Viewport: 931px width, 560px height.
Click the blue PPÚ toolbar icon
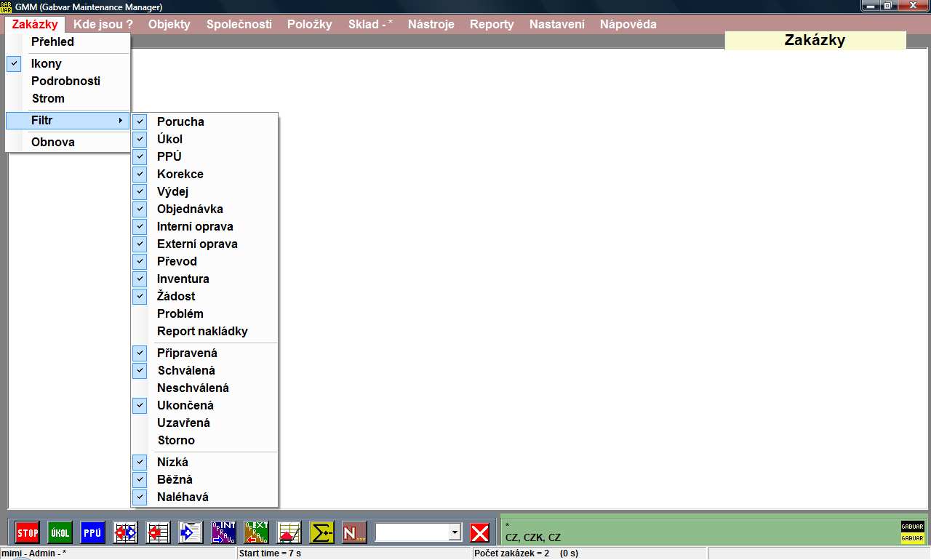pyautogui.click(x=93, y=532)
